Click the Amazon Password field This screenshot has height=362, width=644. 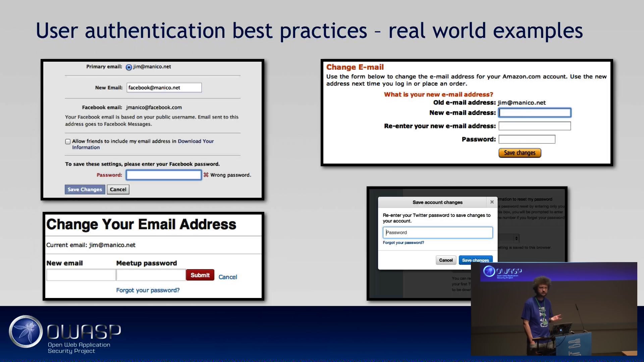[x=527, y=139]
